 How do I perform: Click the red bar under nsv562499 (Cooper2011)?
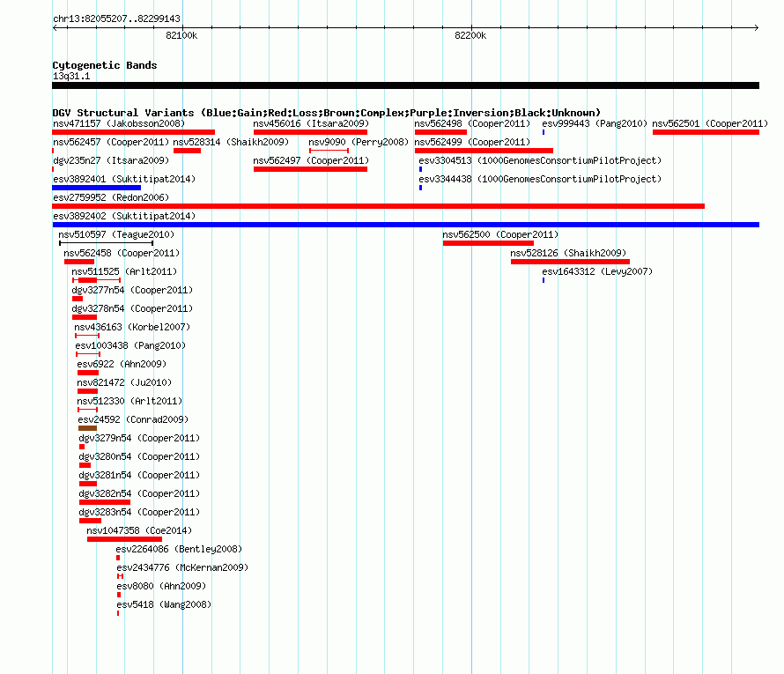pos(484,151)
